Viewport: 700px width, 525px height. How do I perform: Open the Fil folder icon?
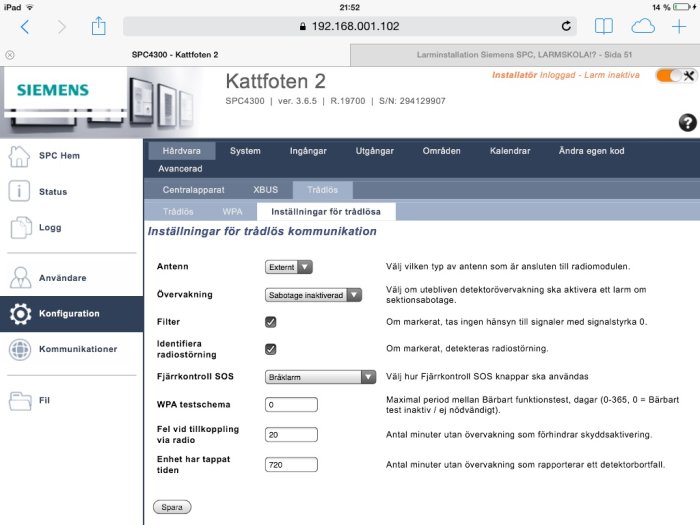(x=21, y=400)
